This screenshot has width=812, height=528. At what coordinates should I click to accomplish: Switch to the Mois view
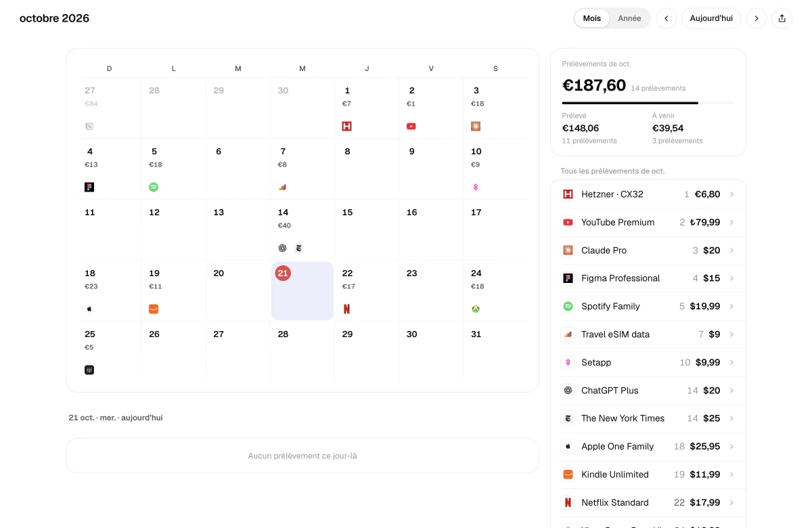[x=592, y=18]
